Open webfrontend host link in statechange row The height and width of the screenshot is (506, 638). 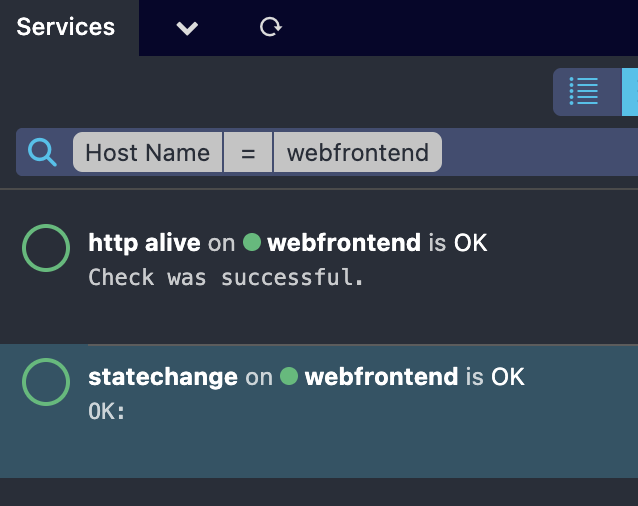coord(381,376)
